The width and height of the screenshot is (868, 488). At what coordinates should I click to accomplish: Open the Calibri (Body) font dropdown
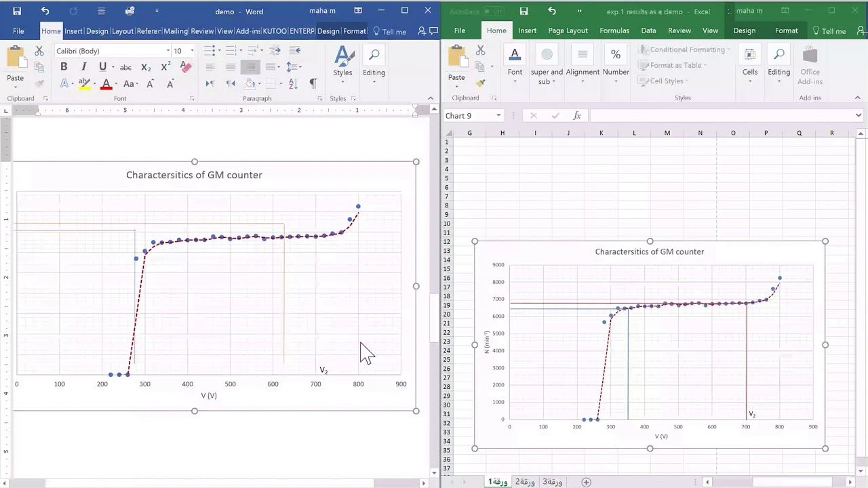pos(167,51)
